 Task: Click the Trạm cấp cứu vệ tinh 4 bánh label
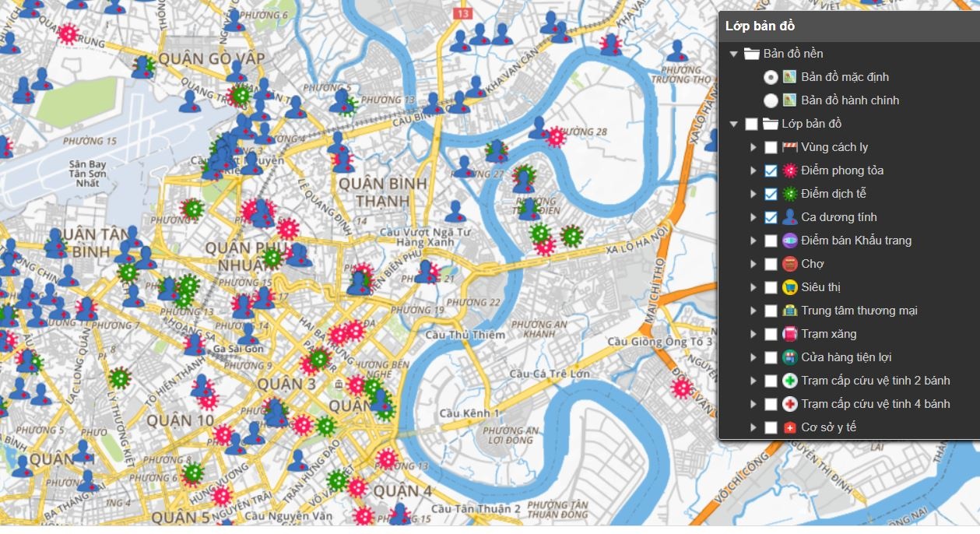(876, 404)
